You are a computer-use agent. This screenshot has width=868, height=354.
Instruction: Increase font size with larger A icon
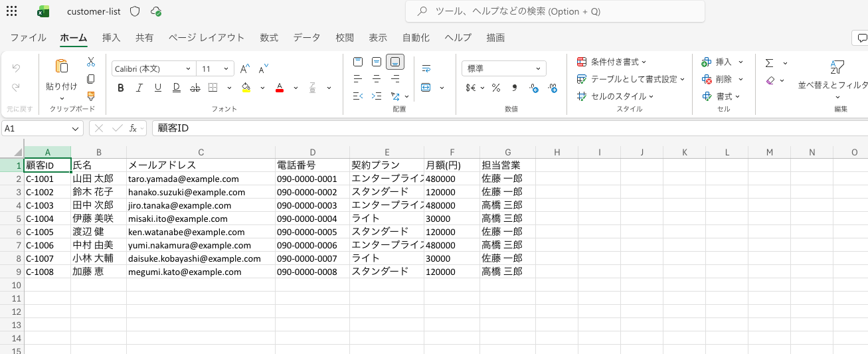click(x=244, y=68)
